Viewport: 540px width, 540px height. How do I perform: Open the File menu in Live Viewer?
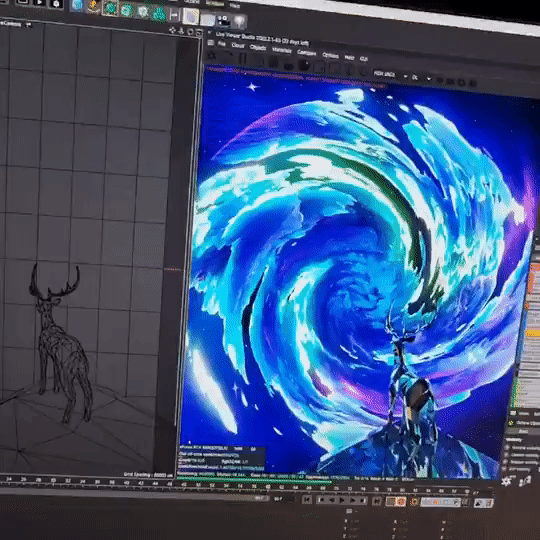pos(222,44)
